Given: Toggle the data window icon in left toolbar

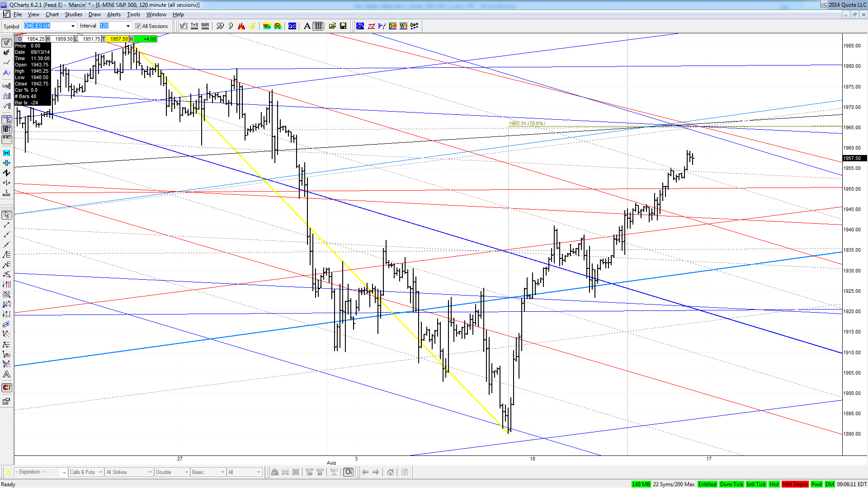Looking at the screenshot, I should (x=7, y=130).
